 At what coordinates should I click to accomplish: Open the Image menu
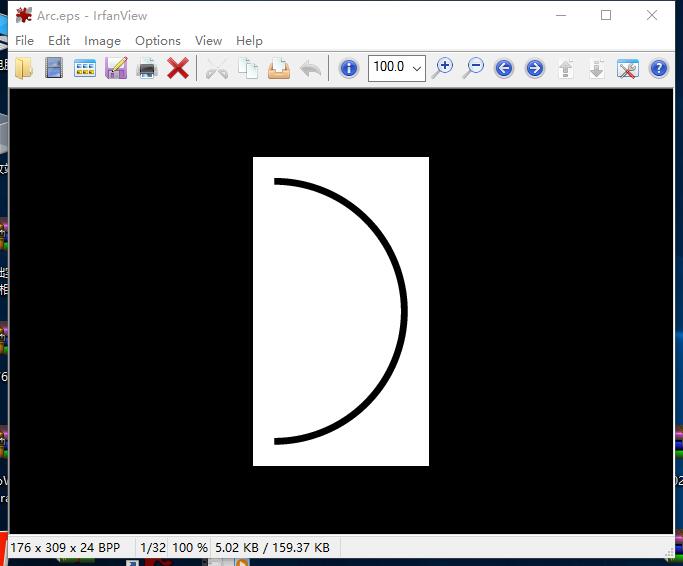pos(102,41)
